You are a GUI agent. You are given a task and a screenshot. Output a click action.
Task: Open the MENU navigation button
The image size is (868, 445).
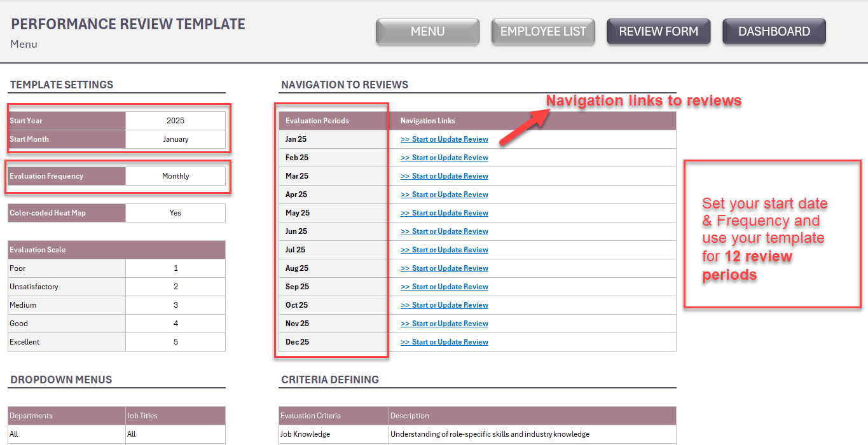(427, 31)
